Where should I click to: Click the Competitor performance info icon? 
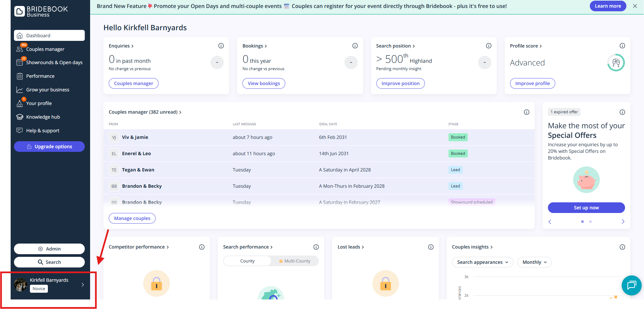[201, 247]
